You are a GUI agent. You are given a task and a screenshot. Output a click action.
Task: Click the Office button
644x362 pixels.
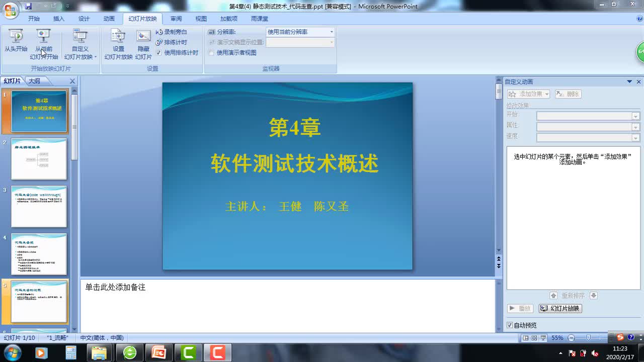coord(10,10)
